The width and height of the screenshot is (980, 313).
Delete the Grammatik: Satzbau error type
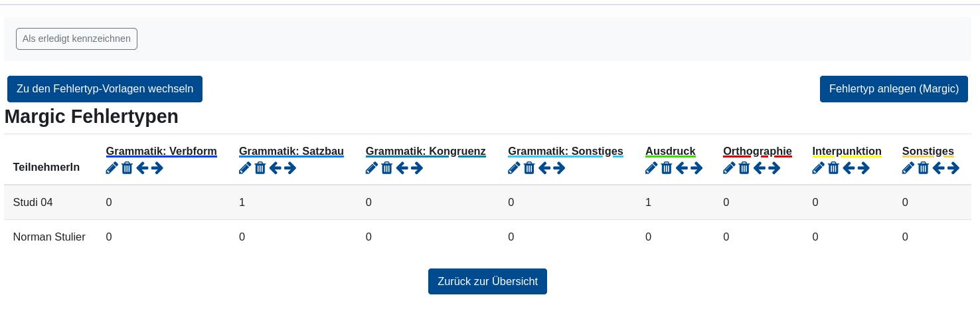point(260,168)
